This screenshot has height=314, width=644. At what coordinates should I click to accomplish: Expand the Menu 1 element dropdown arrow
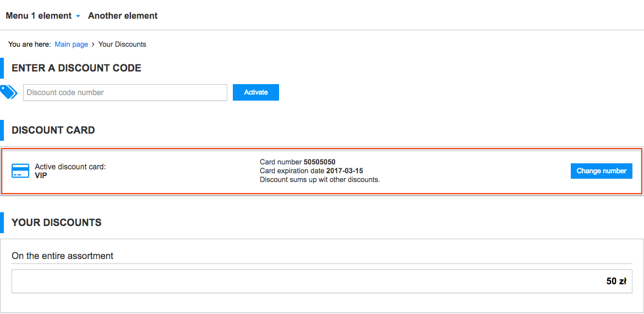click(78, 16)
